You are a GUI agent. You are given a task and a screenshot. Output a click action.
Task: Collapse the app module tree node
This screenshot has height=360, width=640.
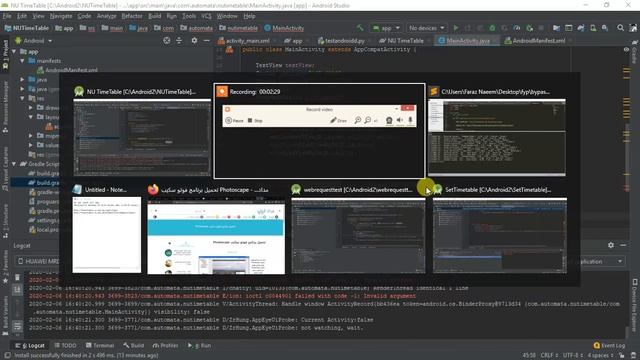tap(14, 52)
